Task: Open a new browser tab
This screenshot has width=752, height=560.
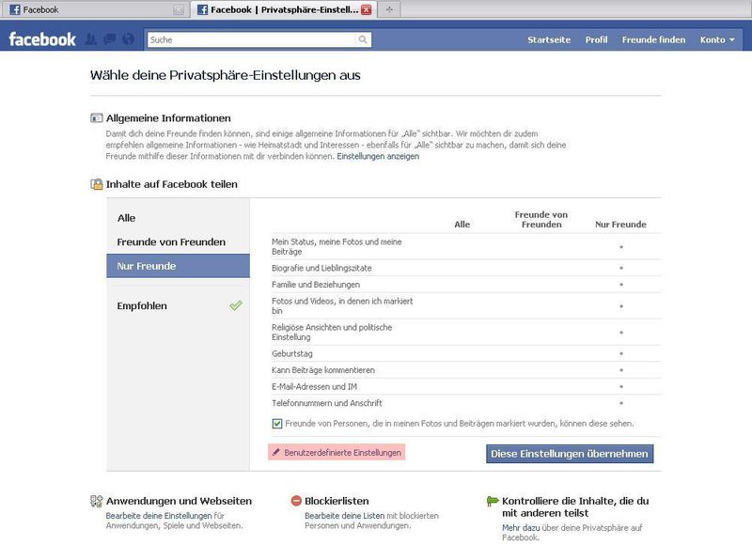Action: tap(389, 9)
